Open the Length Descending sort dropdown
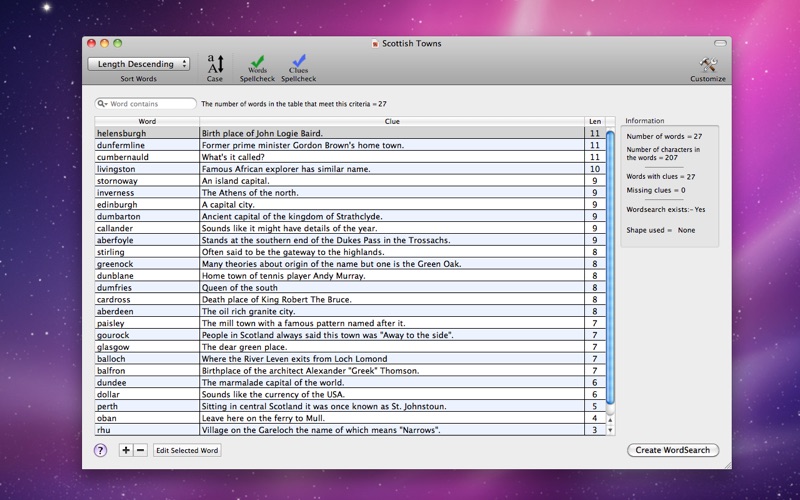 click(x=139, y=64)
